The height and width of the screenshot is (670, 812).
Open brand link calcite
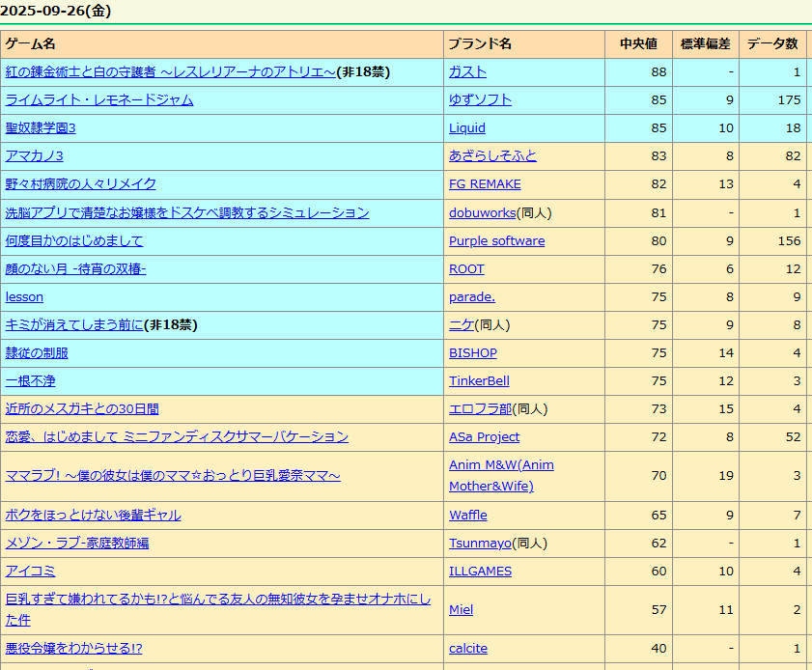468,648
